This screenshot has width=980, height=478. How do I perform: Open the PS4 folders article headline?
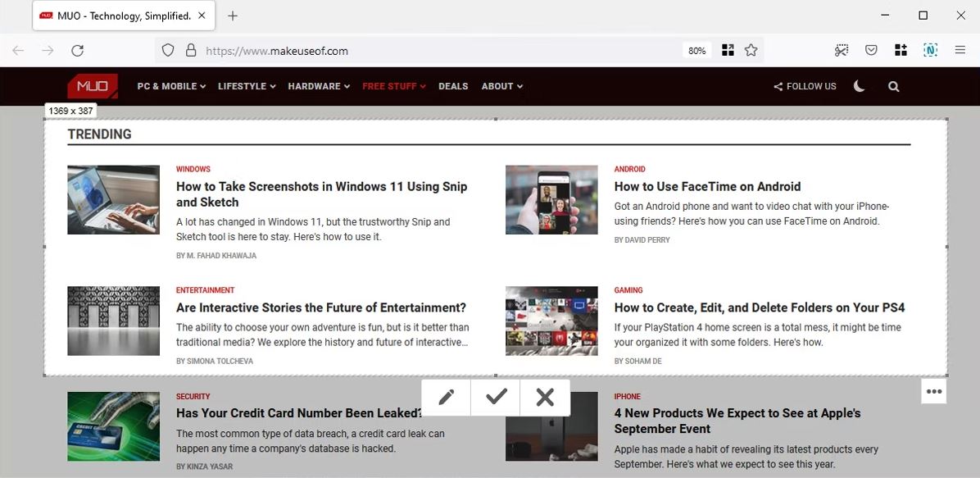click(x=760, y=307)
